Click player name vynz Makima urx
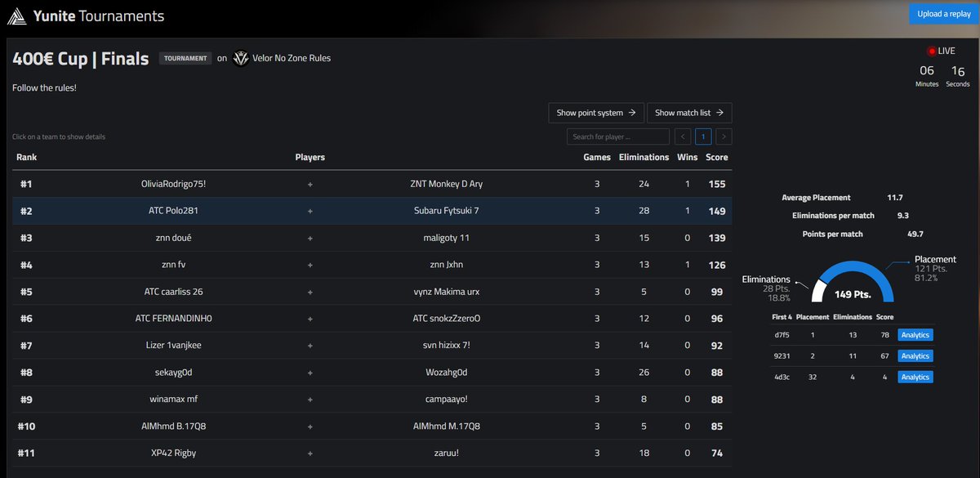The width and height of the screenshot is (980, 478). (446, 292)
